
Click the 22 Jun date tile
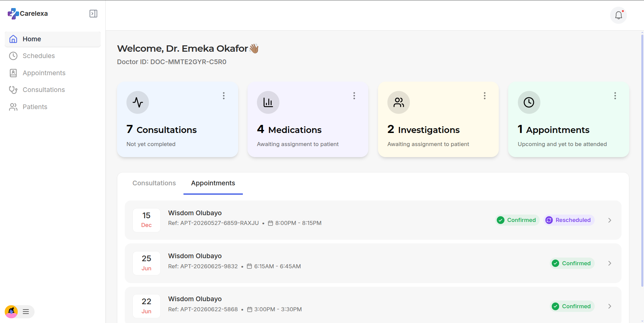tap(147, 306)
